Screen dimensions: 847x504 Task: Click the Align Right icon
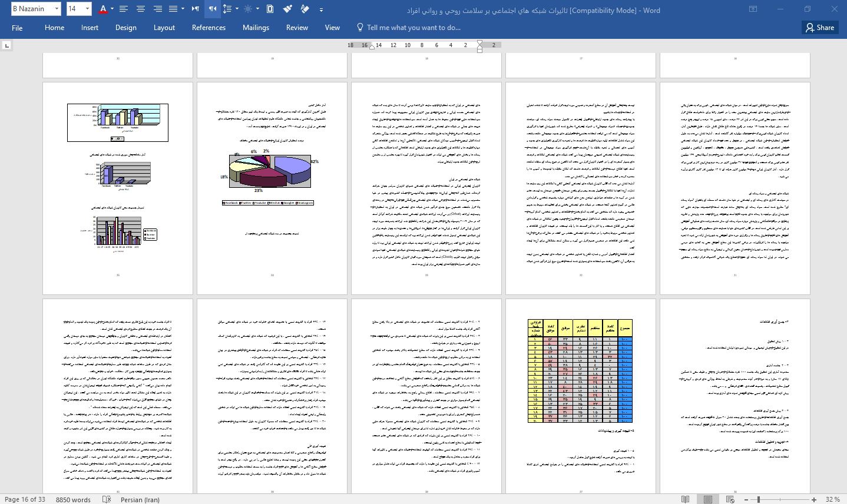tap(158, 9)
